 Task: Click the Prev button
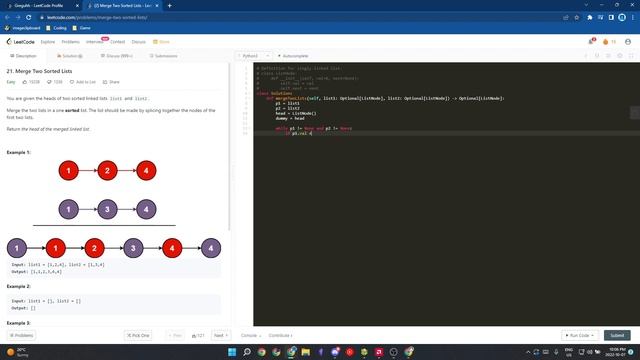[x=175, y=336]
